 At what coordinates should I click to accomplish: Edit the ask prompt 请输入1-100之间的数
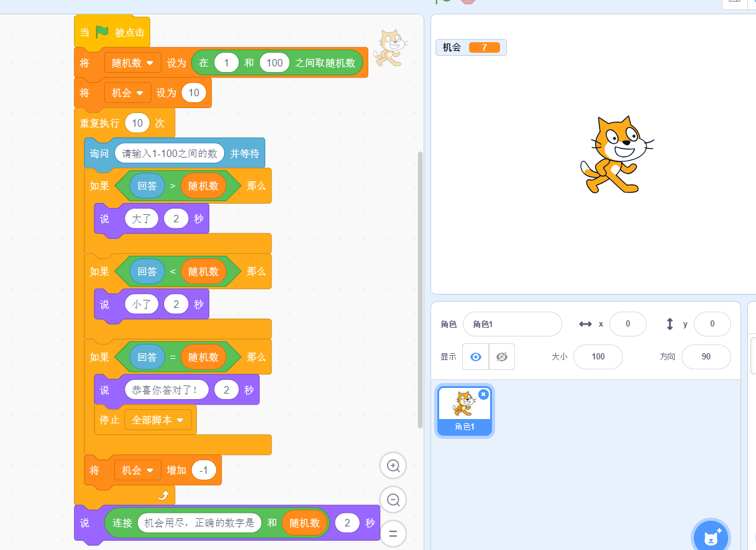tap(170, 153)
